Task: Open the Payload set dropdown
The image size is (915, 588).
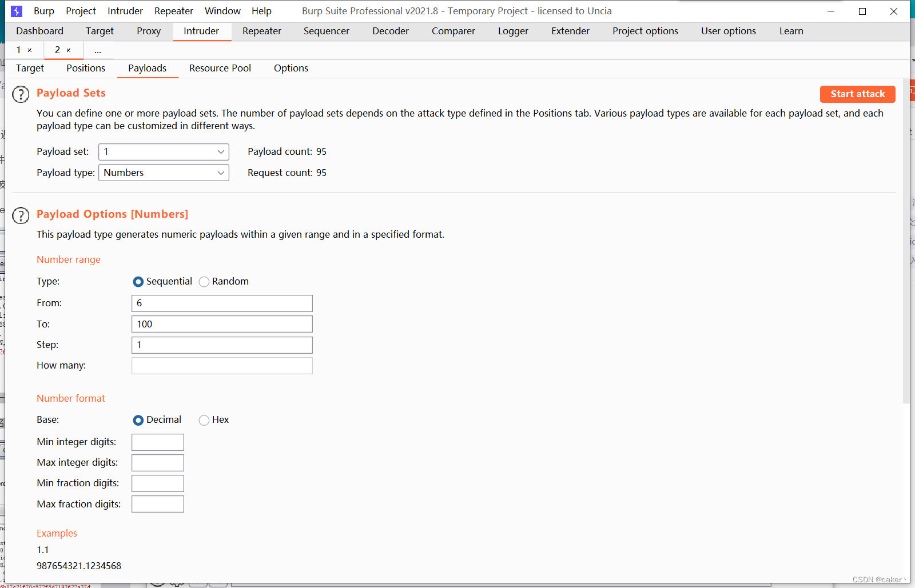Action: tap(164, 152)
